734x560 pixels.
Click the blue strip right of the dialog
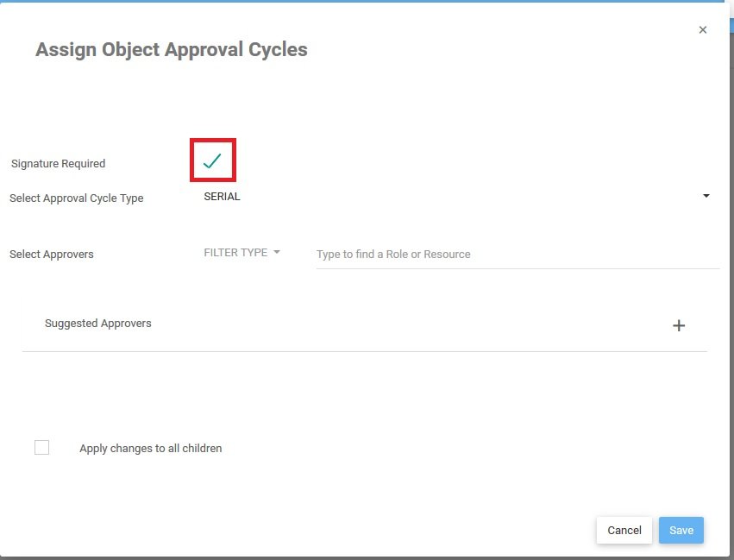coord(731,24)
